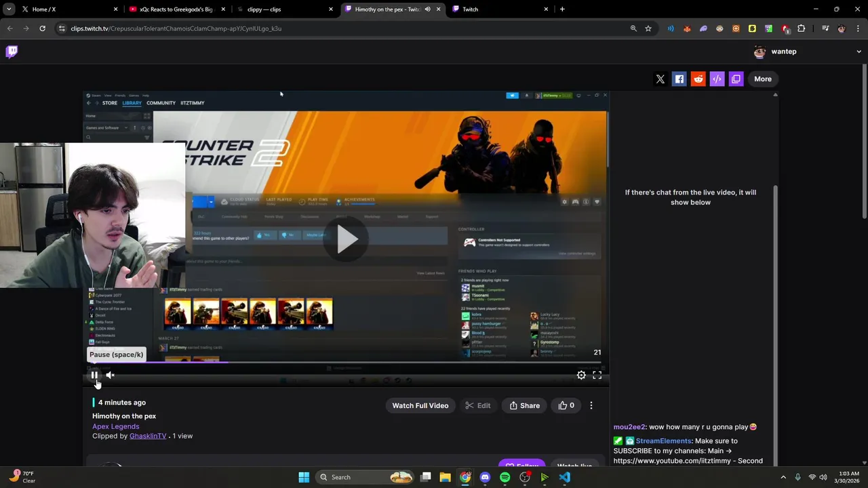Expand the wantep account dropdown

point(859,52)
